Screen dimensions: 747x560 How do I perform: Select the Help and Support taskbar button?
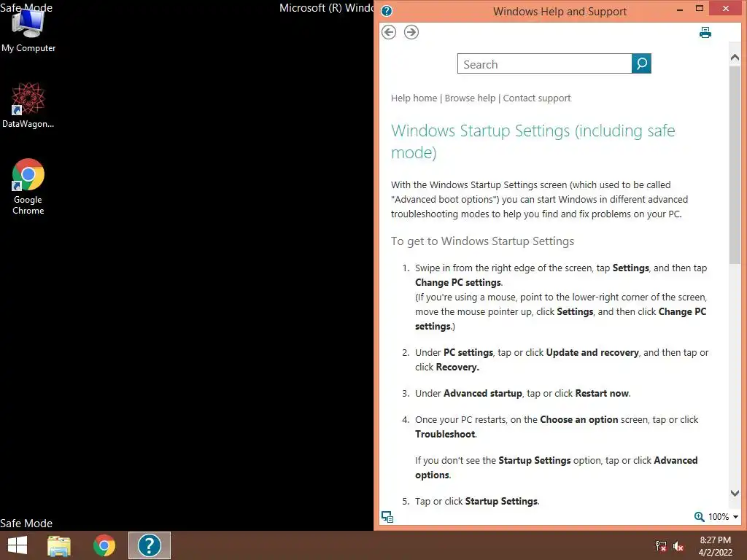coord(149,545)
